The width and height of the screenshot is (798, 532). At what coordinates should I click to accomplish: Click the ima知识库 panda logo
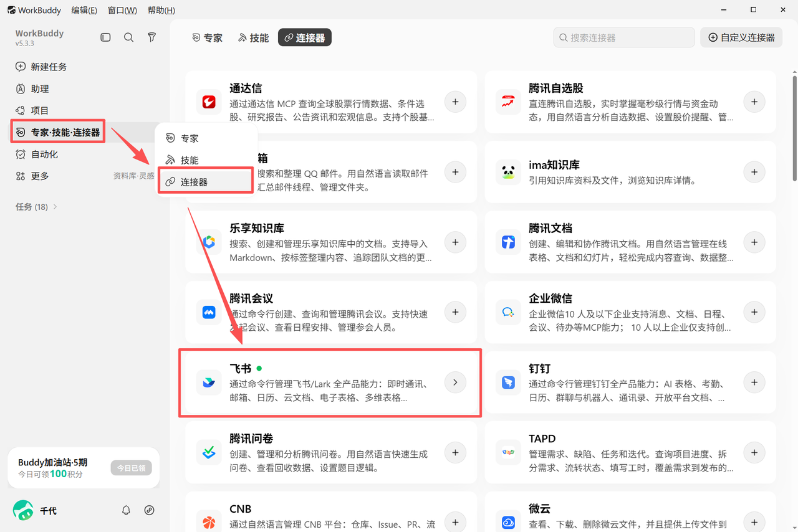[508, 172]
